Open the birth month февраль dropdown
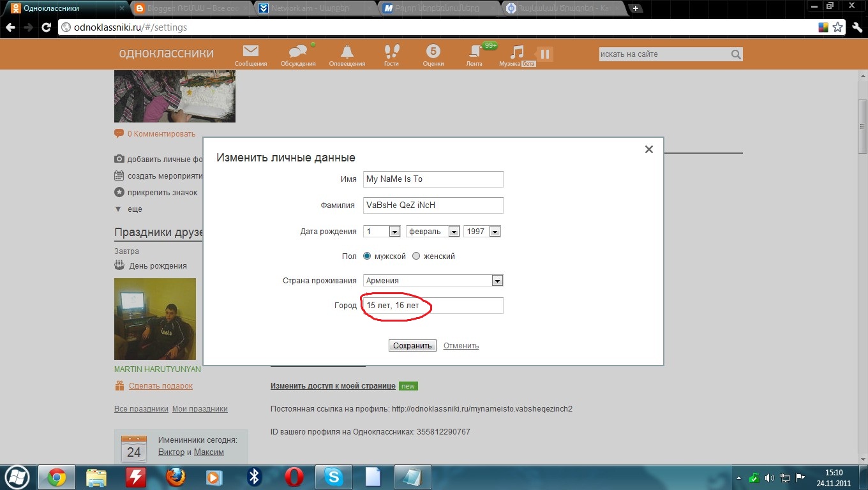Image resolution: width=868 pixels, height=490 pixels. 433,232
